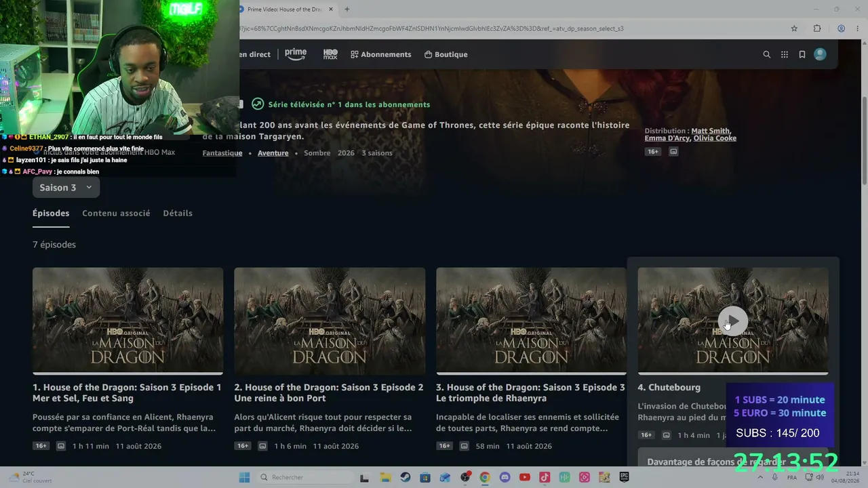The width and height of the screenshot is (868, 488).
Task: Open File Explorer from the taskbar
Action: pos(385,477)
